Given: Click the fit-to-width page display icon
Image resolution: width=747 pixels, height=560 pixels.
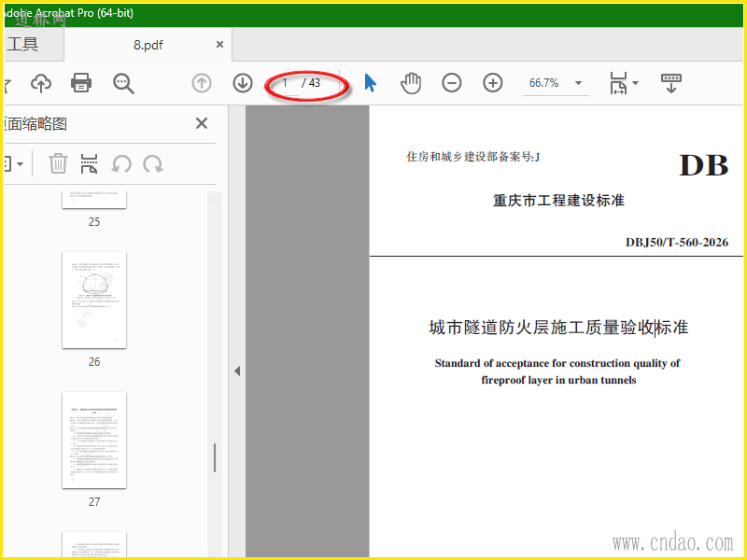Looking at the screenshot, I should point(618,83).
